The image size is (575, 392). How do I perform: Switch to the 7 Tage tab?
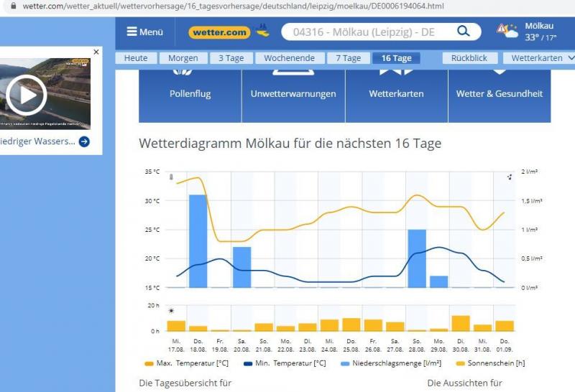tap(348, 58)
